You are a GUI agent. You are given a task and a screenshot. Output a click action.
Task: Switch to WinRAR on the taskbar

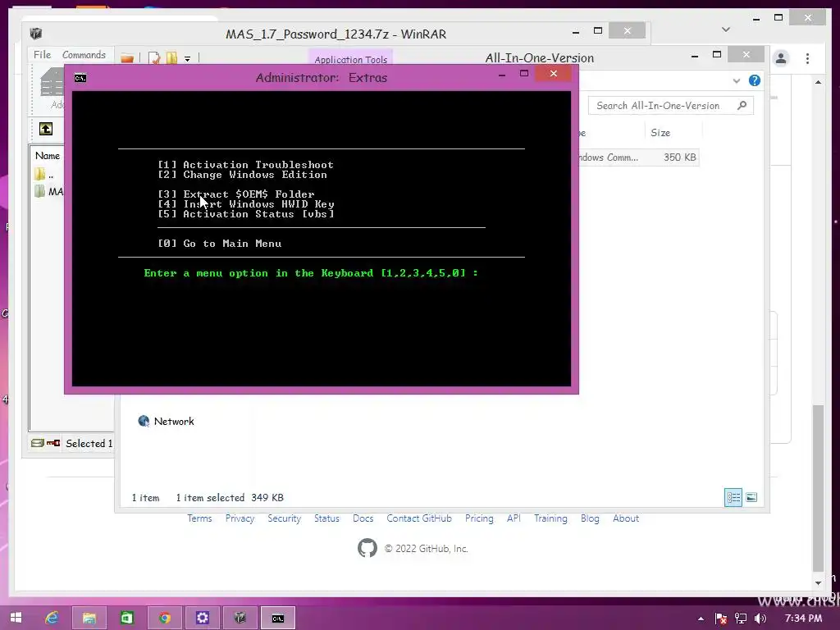click(240, 618)
